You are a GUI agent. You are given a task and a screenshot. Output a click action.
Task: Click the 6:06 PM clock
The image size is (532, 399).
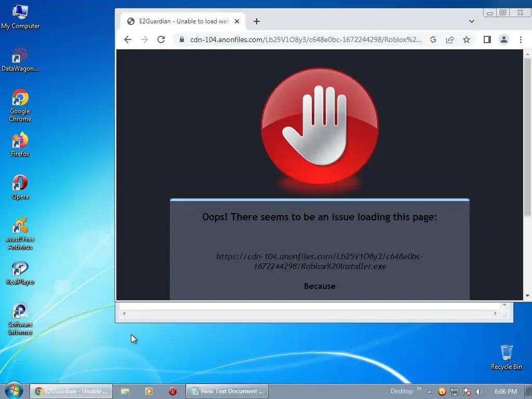(x=506, y=392)
